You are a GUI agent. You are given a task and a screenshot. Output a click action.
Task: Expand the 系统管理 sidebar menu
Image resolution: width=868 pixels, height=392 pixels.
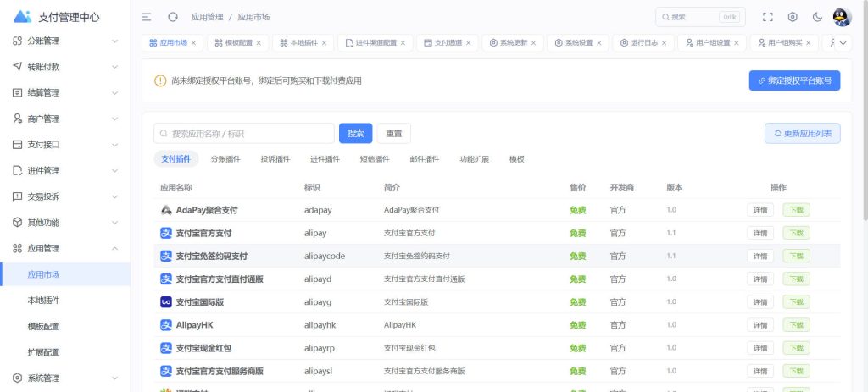pyautogui.click(x=114, y=378)
